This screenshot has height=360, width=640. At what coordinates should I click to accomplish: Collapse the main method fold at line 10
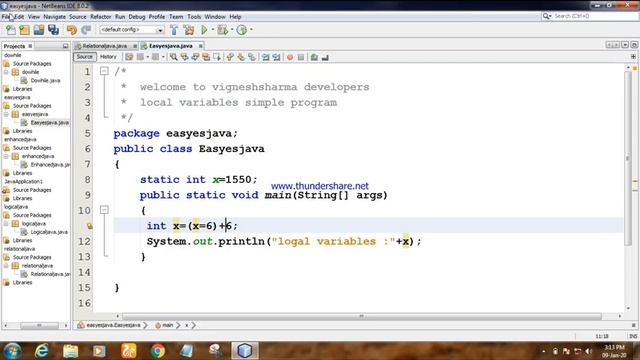click(x=104, y=210)
